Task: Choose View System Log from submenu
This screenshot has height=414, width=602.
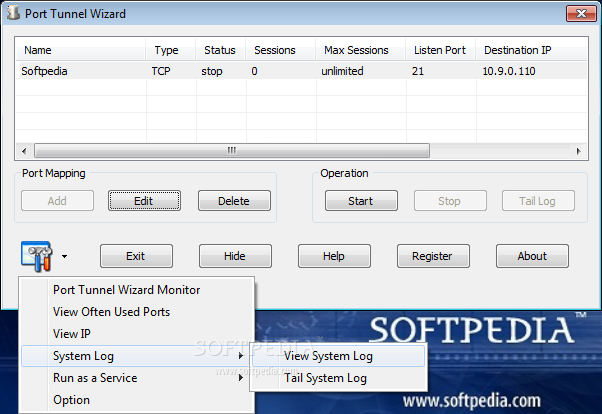Action: point(339,356)
